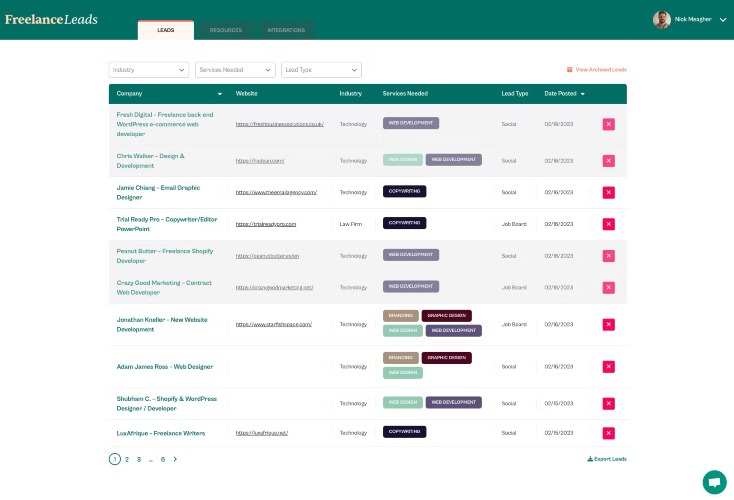Viewport: 734px width, 500px height.
Task: Archive the Peanut Butter lead
Action: pos(608,256)
